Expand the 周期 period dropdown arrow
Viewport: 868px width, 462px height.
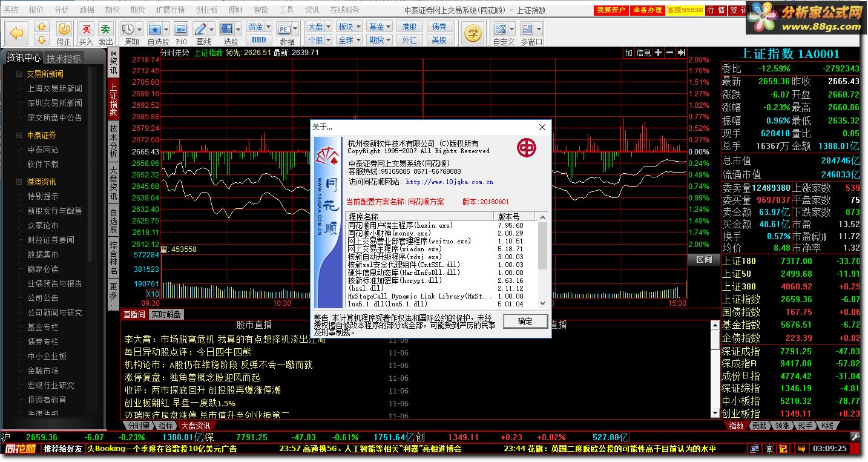139,29
